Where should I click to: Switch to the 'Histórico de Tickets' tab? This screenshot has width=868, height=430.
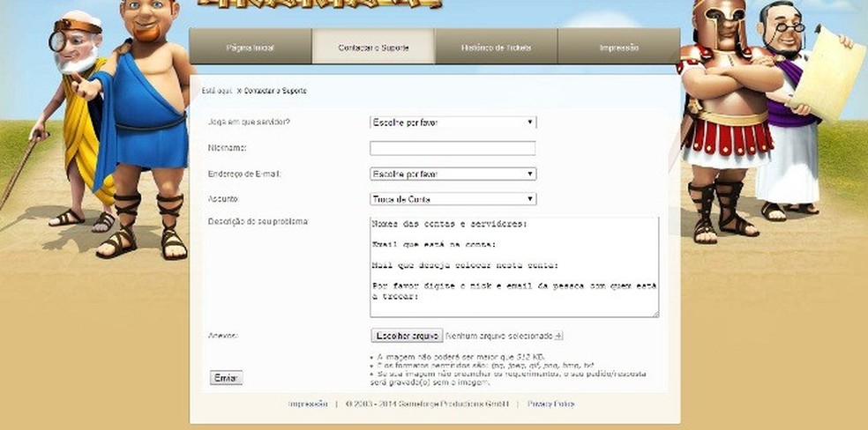[x=496, y=48]
